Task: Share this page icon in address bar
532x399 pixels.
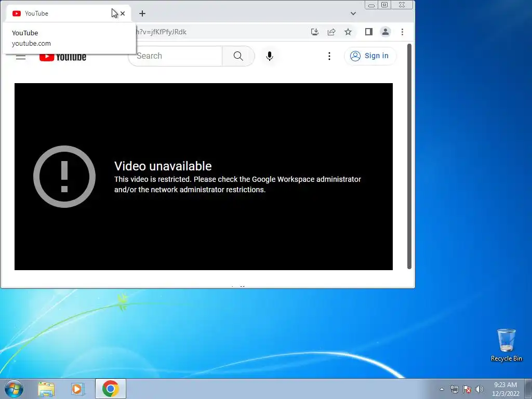Action: (331, 32)
